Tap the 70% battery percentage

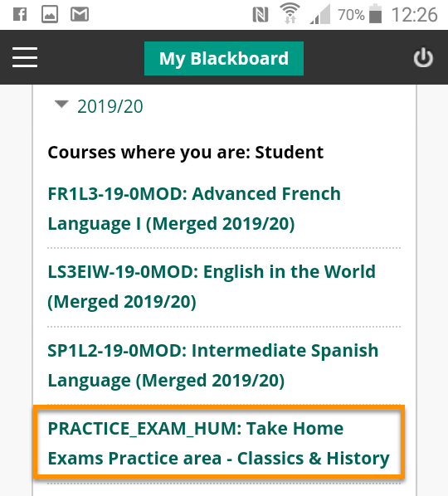351,15
